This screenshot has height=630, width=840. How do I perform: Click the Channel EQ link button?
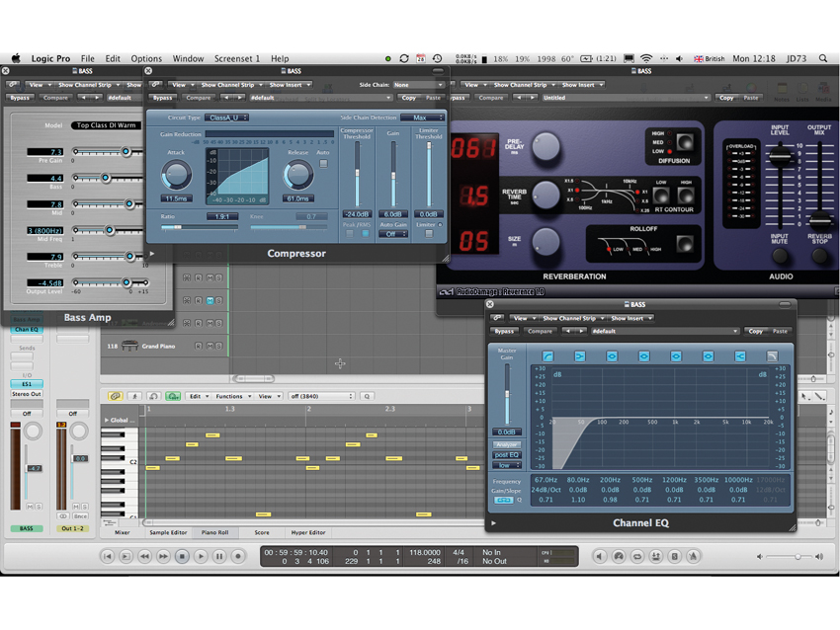tap(497, 318)
